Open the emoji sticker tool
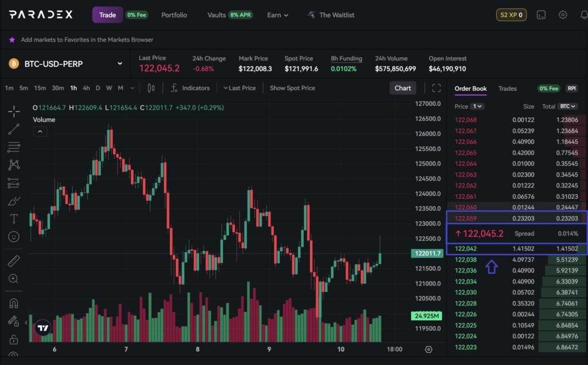Viewport: 588px width, 365px height. pyautogui.click(x=14, y=236)
